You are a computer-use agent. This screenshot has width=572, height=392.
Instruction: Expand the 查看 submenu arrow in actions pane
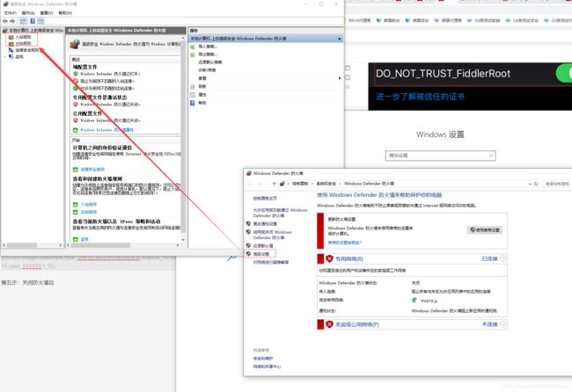click(x=340, y=78)
